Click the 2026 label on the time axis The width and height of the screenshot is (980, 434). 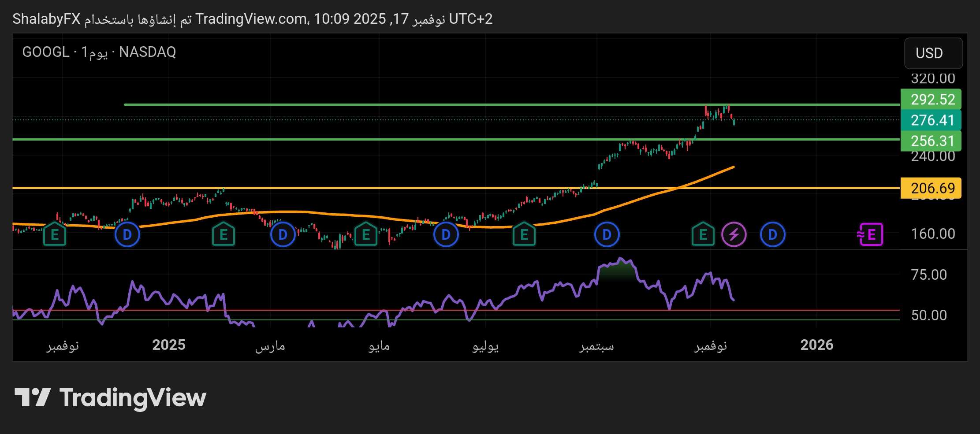817,345
